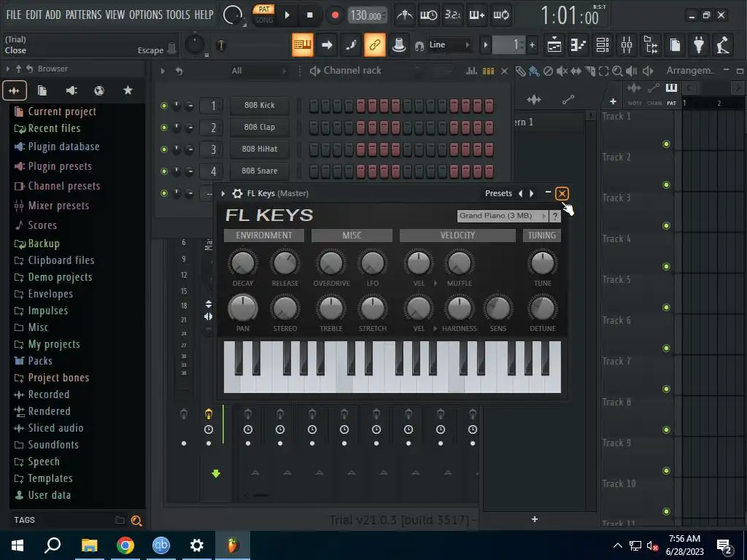Screen dimensions: 747x560
Task: Open FL Studio from Windows taskbar
Action: [233, 545]
